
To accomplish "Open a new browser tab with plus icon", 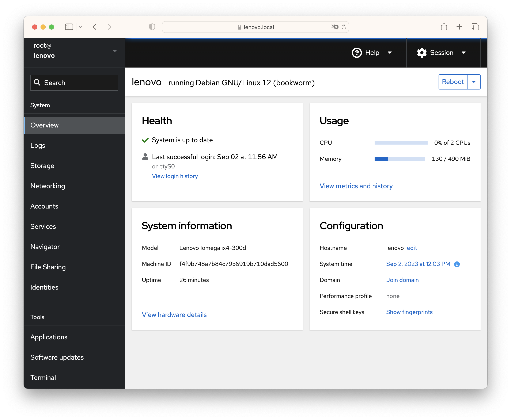I will [x=459, y=27].
